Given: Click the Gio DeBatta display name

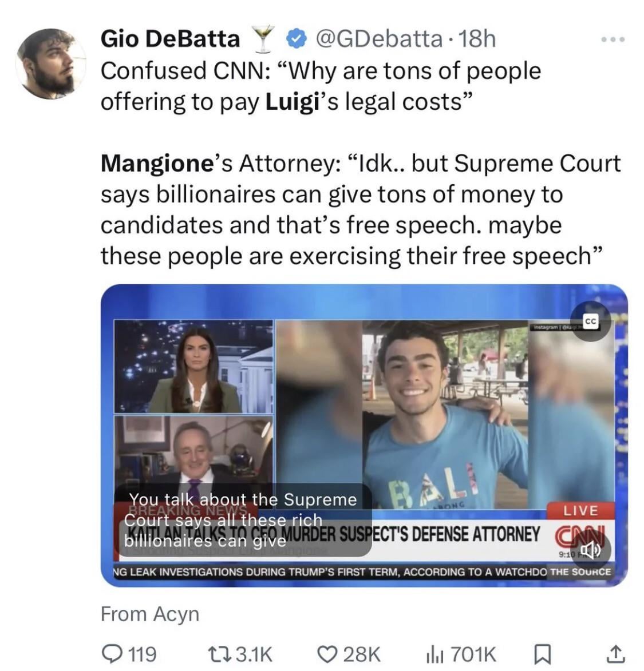Looking at the screenshot, I should (x=170, y=39).
